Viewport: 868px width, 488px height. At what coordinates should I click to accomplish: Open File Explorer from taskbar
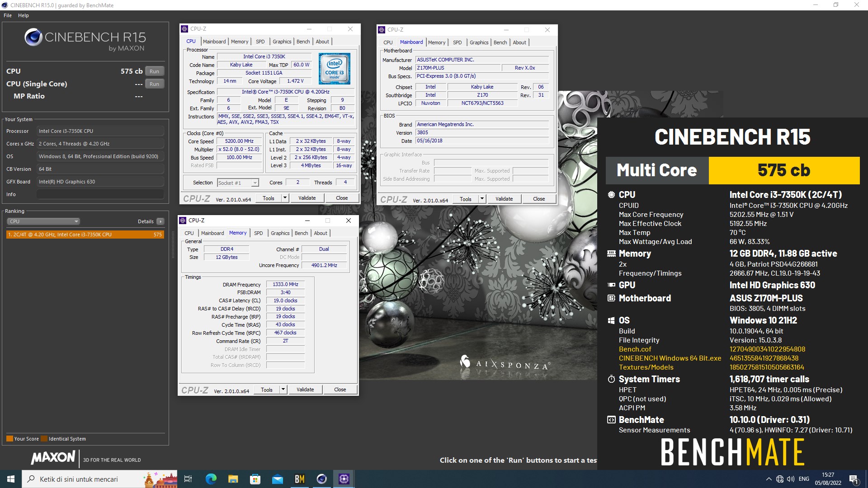(x=233, y=479)
